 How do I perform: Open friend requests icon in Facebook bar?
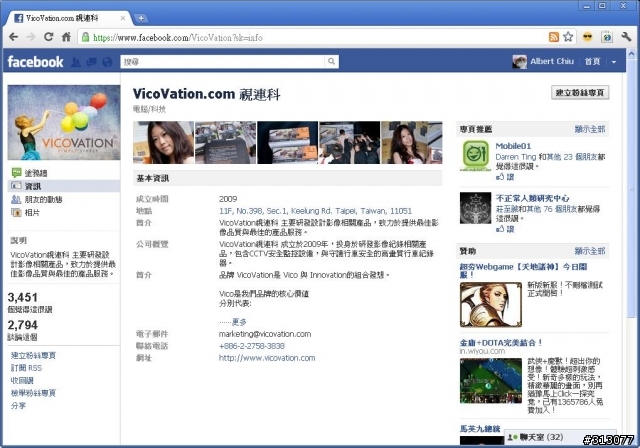pos(76,62)
